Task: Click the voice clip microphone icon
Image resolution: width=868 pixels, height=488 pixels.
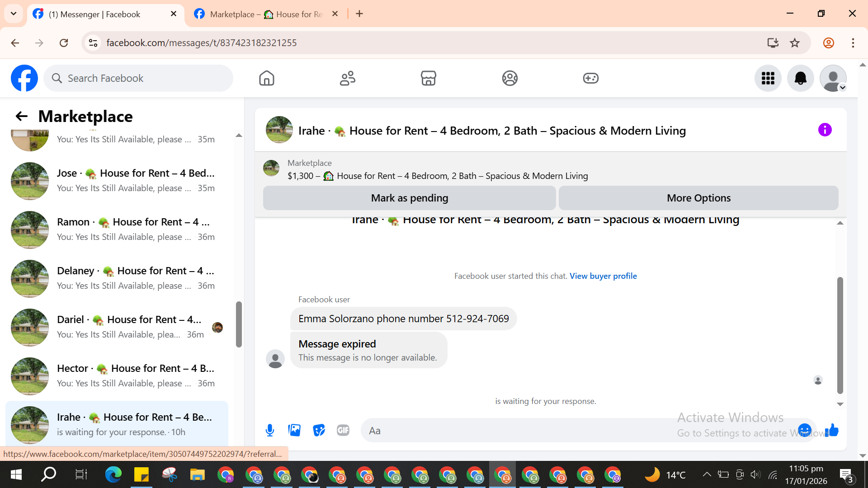Action: [x=270, y=430]
